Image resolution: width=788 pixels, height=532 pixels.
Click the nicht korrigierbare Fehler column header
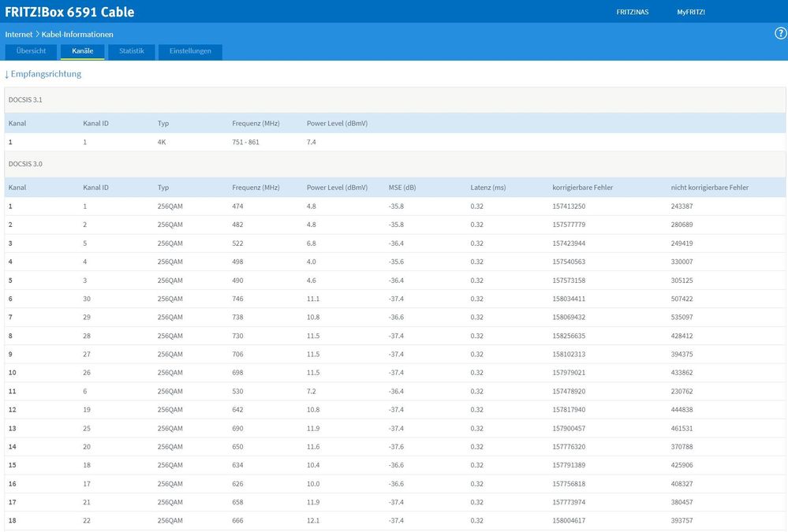[709, 188]
